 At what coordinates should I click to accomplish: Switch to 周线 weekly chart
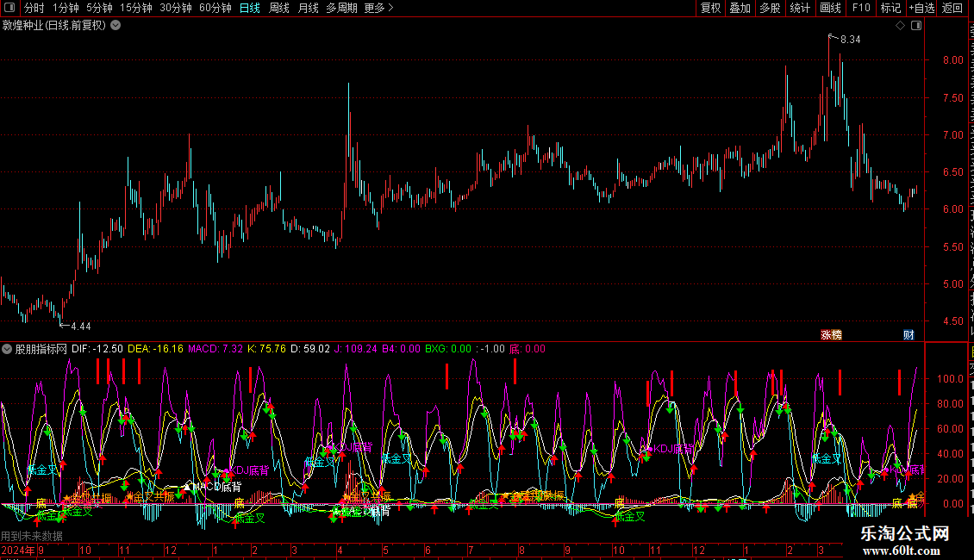(x=279, y=8)
